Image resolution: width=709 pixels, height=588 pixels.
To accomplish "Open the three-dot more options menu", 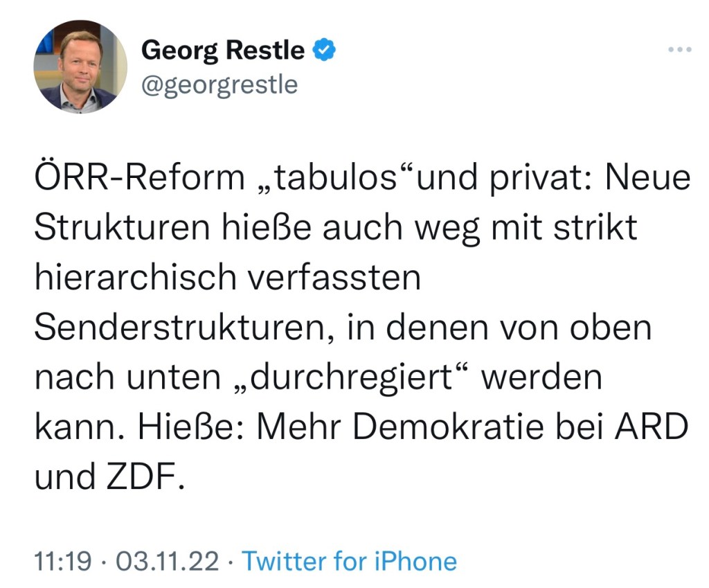I will 679,51.
